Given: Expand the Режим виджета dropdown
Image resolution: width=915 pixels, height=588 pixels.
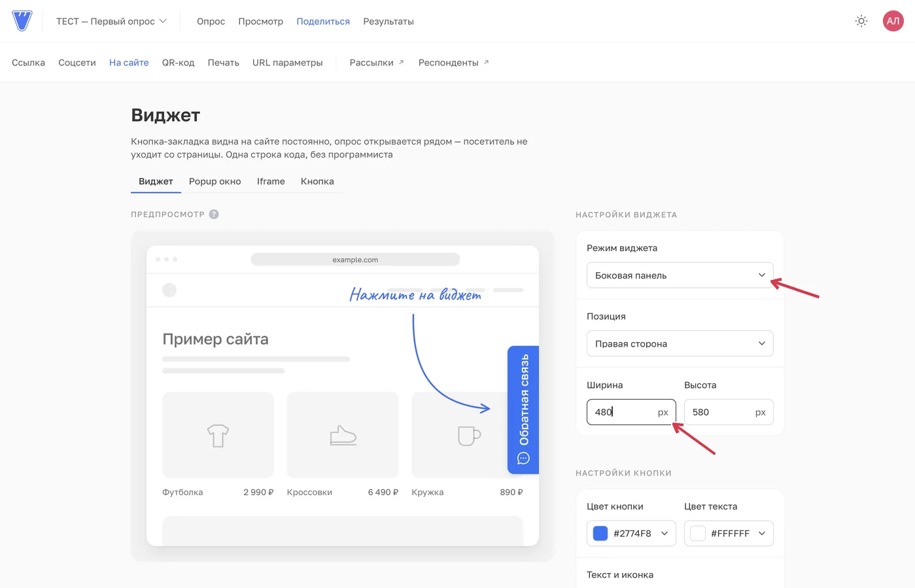Looking at the screenshot, I should pos(680,275).
